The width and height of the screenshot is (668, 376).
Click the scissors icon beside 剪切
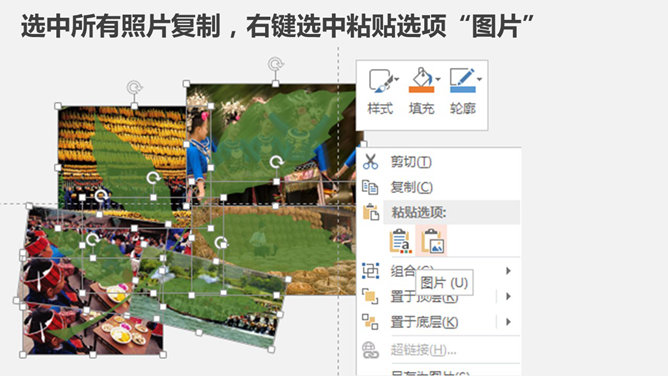coord(370,162)
